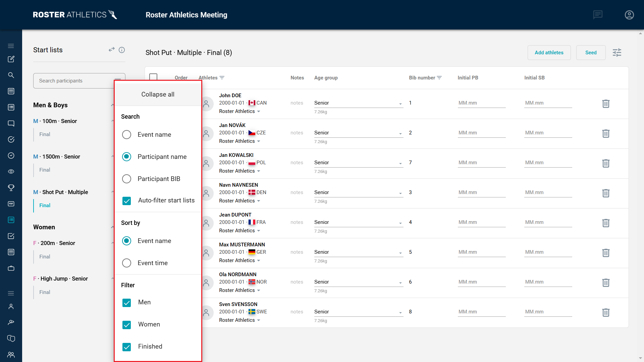Open Athletes column filter icon

tap(222, 78)
